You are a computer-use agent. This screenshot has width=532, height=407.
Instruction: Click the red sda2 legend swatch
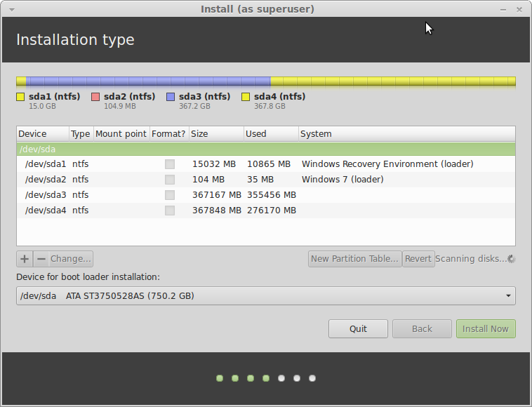tap(95, 97)
